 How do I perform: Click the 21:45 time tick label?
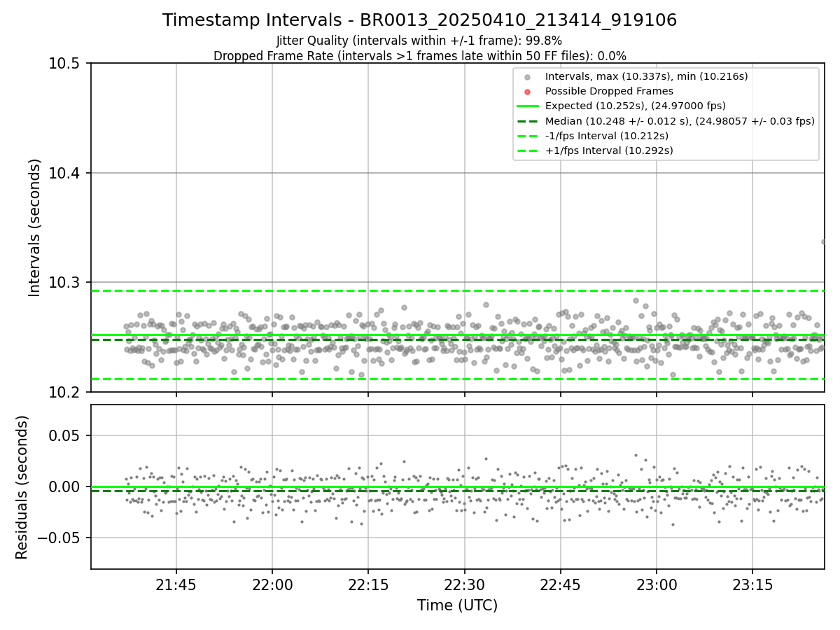[176, 584]
